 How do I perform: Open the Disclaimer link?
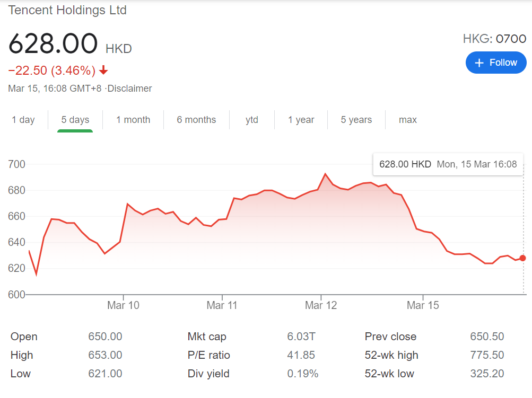pyautogui.click(x=129, y=89)
